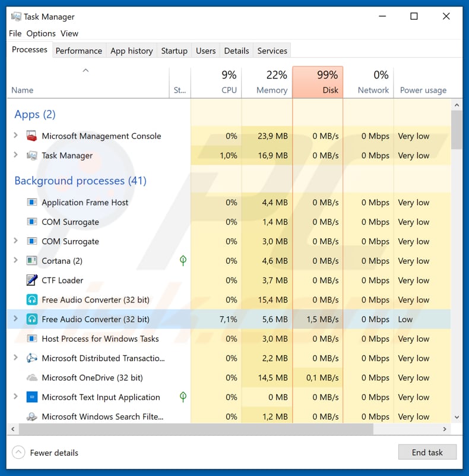The width and height of the screenshot is (469, 476).
Task: Click the Apps (2) group heading
Action: 35,115
